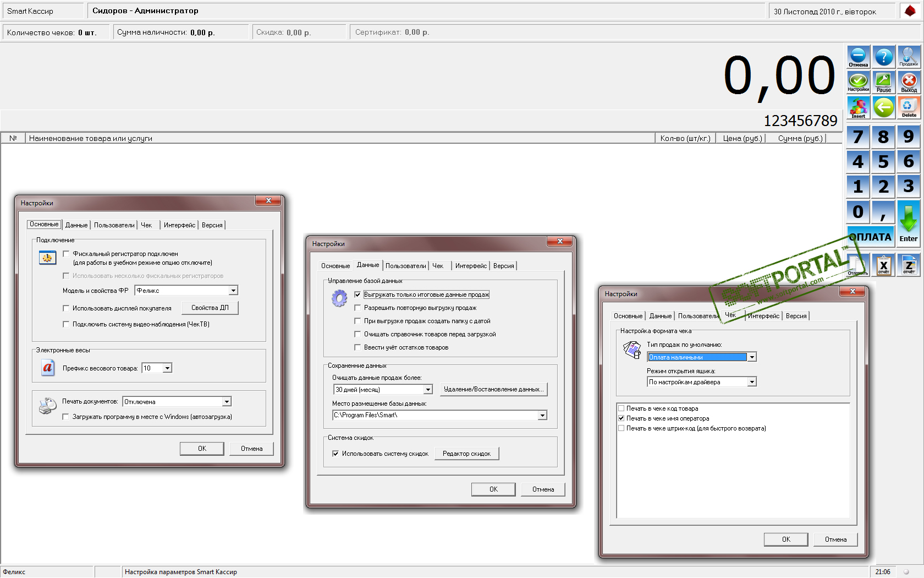Screen dimensions: 924x578
Task: Click 'Удаление/Востановление данных...' button
Action: (493, 389)
